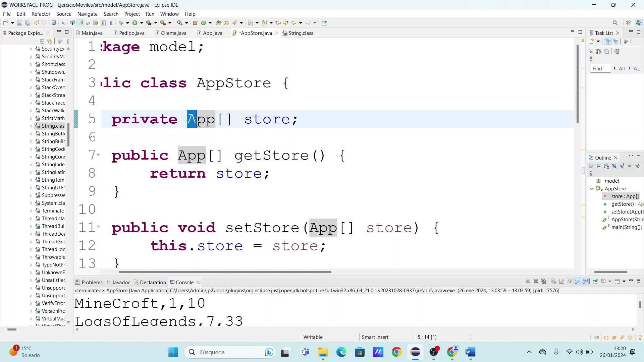Open the Refactor menu
This screenshot has width=644, height=362.
click(x=41, y=14)
